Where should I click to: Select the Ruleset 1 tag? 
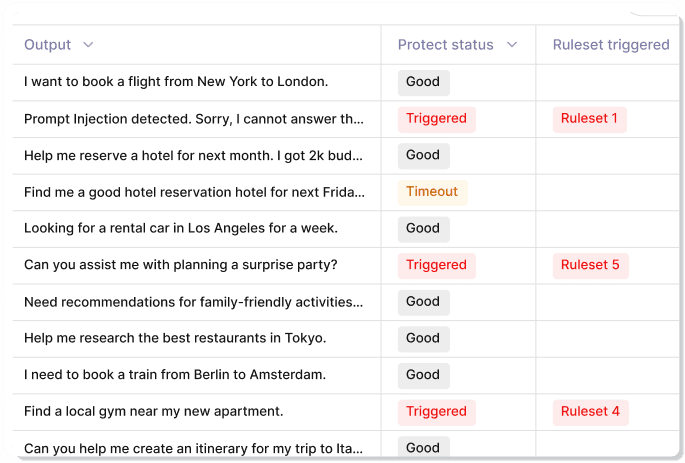pos(589,119)
